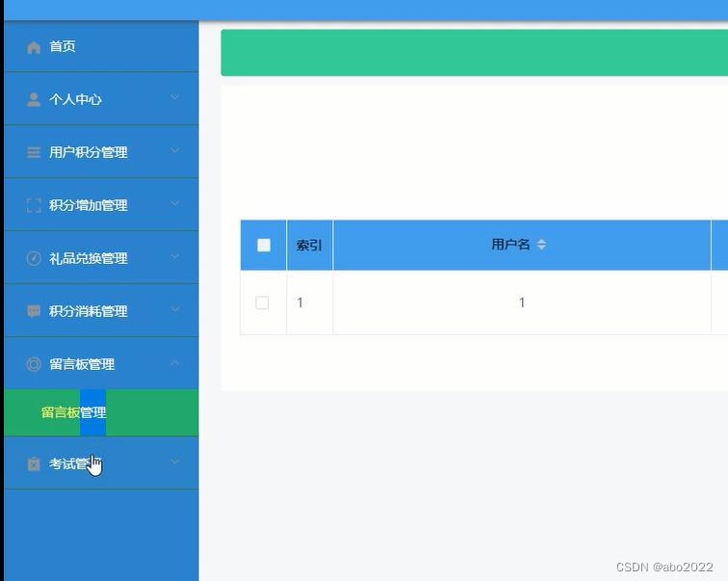Viewport: 728px width, 581px height.
Task: Click the bracket icon beside 积分增加管理
Action: pyautogui.click(x=34, y=205)
